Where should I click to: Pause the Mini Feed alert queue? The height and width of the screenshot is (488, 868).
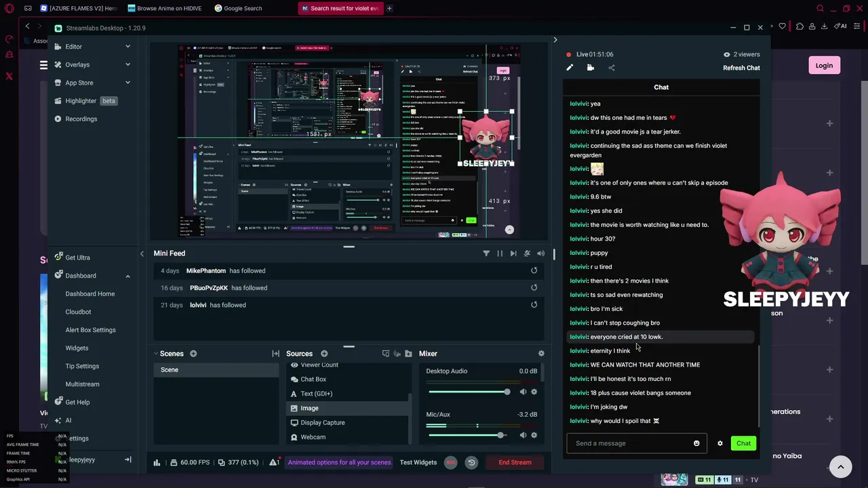tap(500, 253)
